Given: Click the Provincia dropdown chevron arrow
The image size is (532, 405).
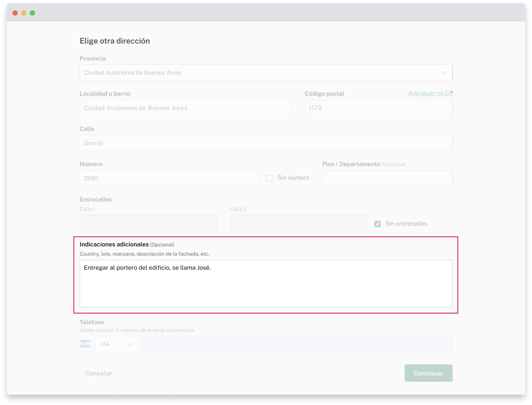Looking at the screenshot, I should tap(444, 72).
